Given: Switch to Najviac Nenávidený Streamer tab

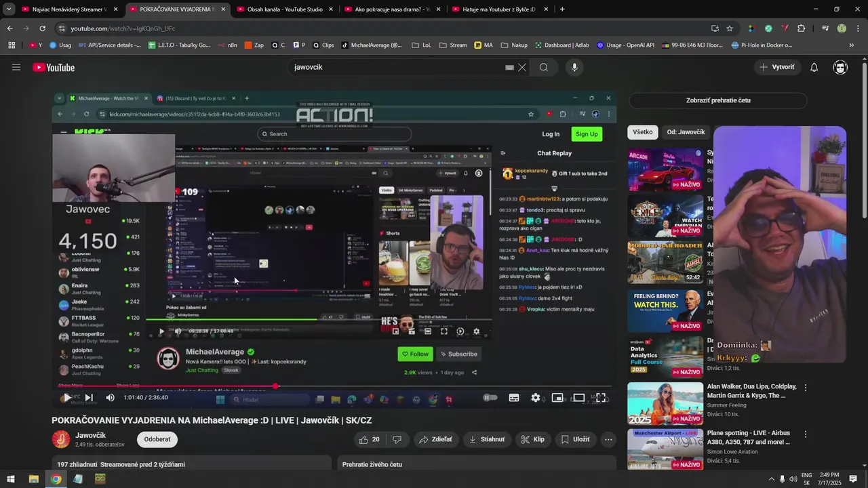Looking at the screenshot, I should 69,9.
